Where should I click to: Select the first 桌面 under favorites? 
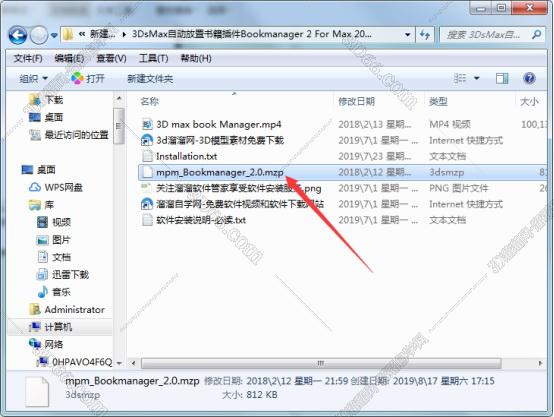[54, 117]
